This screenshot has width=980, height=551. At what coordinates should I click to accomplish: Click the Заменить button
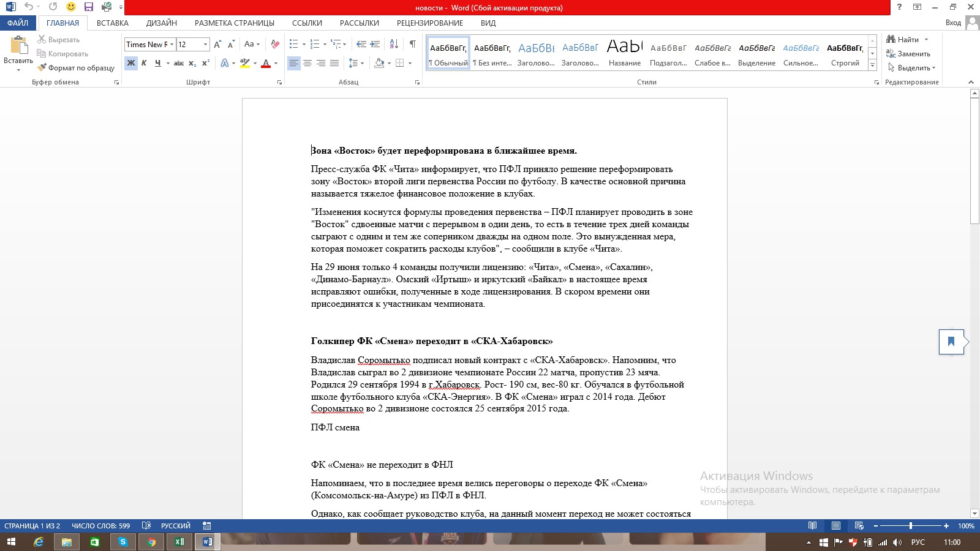pos(908,54)
